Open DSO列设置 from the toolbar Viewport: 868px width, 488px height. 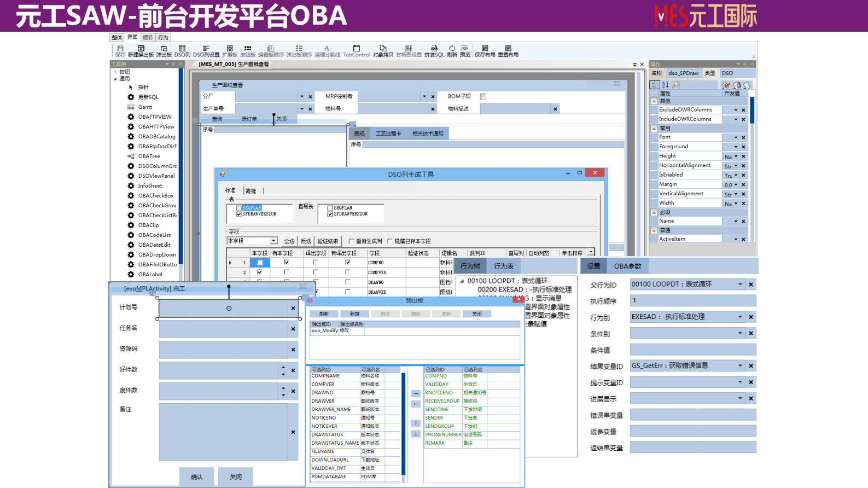[206, 51]
